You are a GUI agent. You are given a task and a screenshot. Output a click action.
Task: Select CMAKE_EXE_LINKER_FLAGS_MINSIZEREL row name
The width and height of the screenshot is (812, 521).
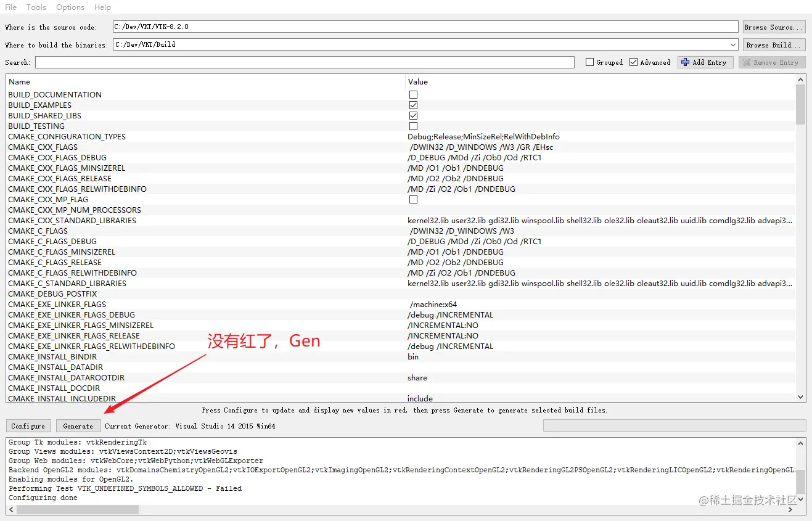point(81,325)
